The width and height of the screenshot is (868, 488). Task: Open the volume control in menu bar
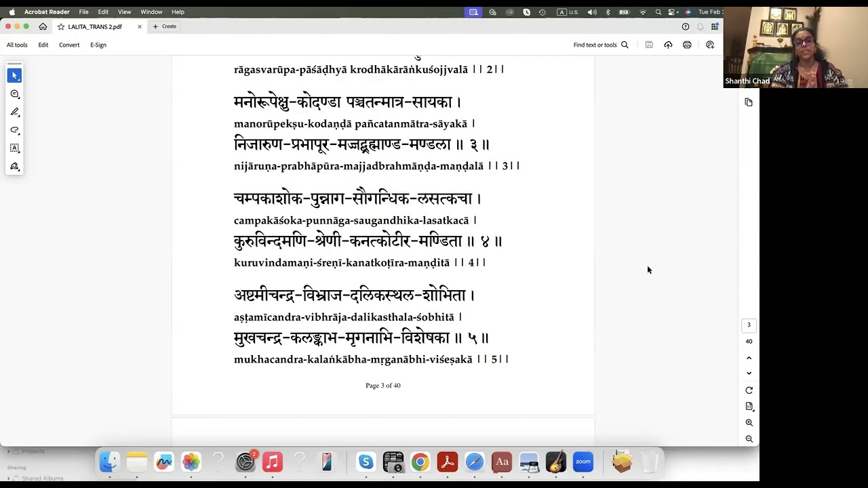pyautogui.click(x=592, y=12)
